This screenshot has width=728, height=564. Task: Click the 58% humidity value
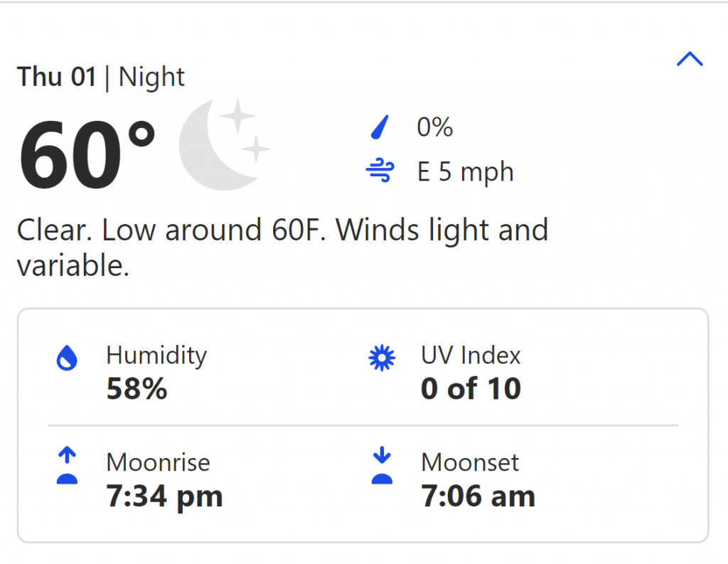pos(136,389)
